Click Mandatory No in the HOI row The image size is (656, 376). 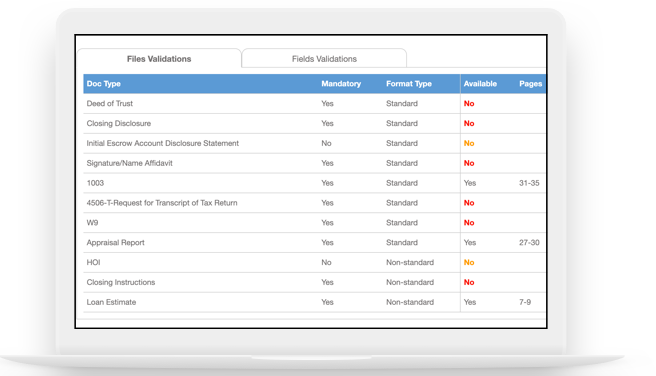(326, 262)
